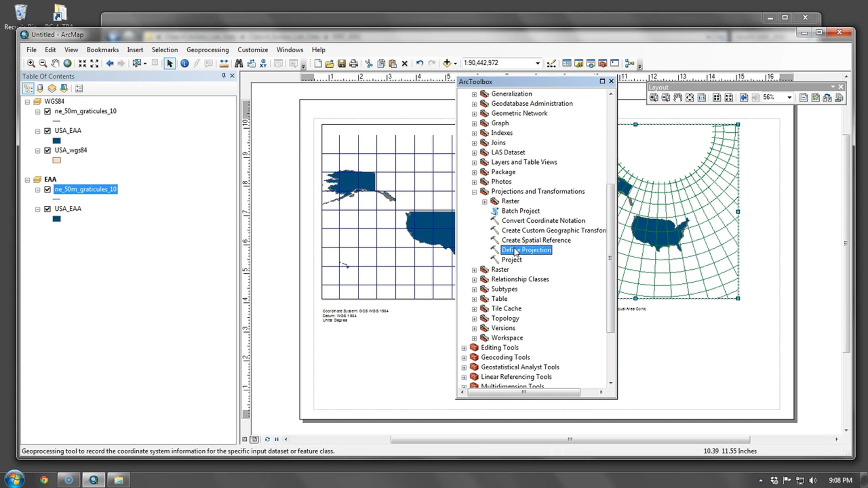Toggle highlighted ne_50m_graticules_10 layer checkbox
This screenshot has height=488, width=868.
click(x=47, y=189)
